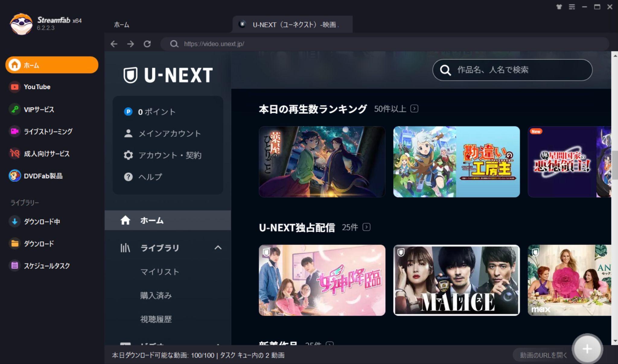Collapse the ライブラリ section chevron

[x=218, y=248]
